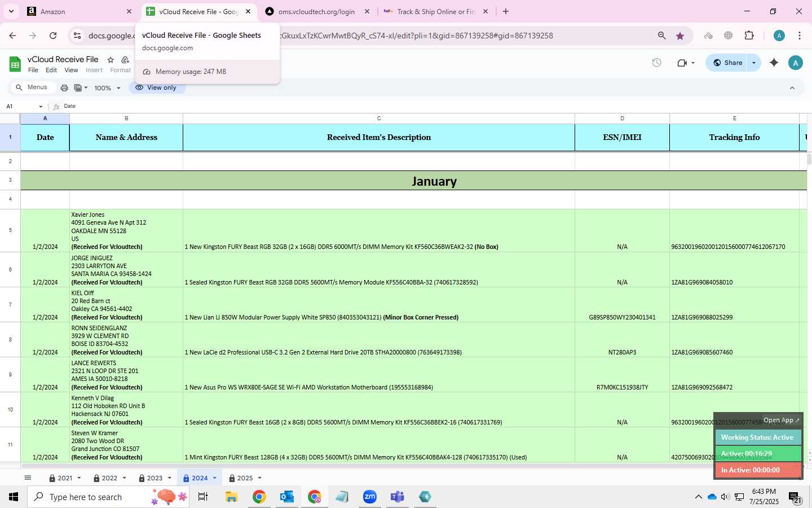812x508 pixels.
Task: Open the all sheets list icon
Action: click(x=28, y=478)
